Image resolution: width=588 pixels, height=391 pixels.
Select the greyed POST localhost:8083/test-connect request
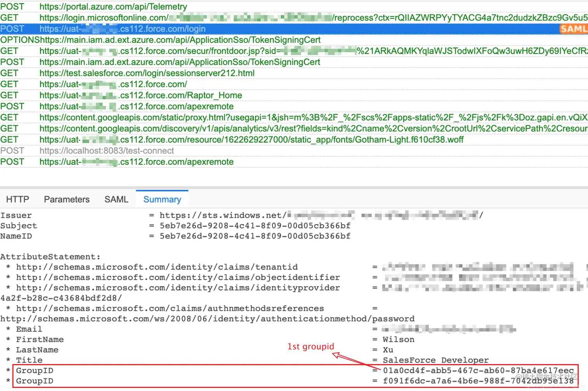(294, 151)
